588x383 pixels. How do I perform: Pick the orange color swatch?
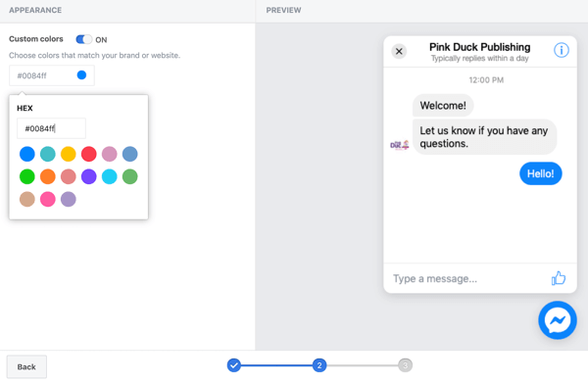(48, 176)
